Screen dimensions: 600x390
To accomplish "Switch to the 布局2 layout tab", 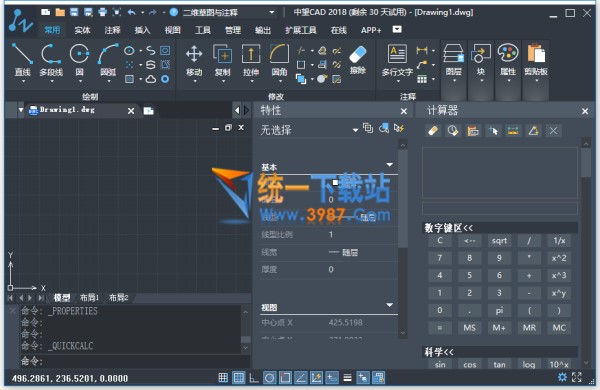I will (119, 298).
